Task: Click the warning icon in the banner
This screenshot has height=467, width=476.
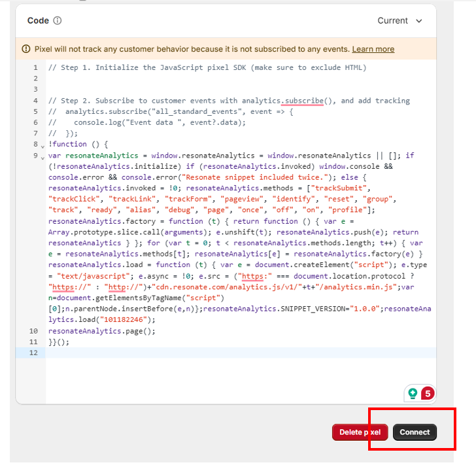Action: pos(26,49)
